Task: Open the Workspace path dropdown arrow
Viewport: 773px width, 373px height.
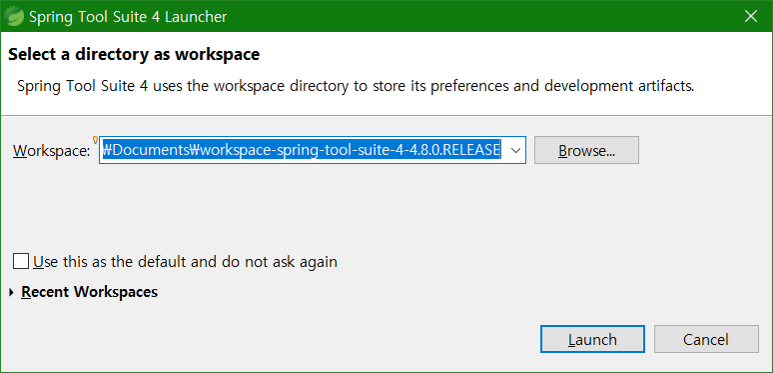Action: 515,150
